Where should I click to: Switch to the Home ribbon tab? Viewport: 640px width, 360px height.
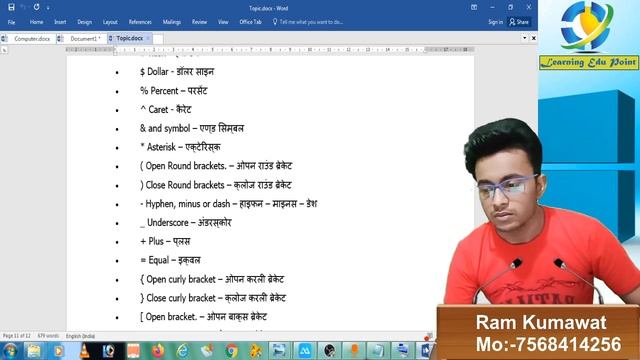tap(36, 22)
